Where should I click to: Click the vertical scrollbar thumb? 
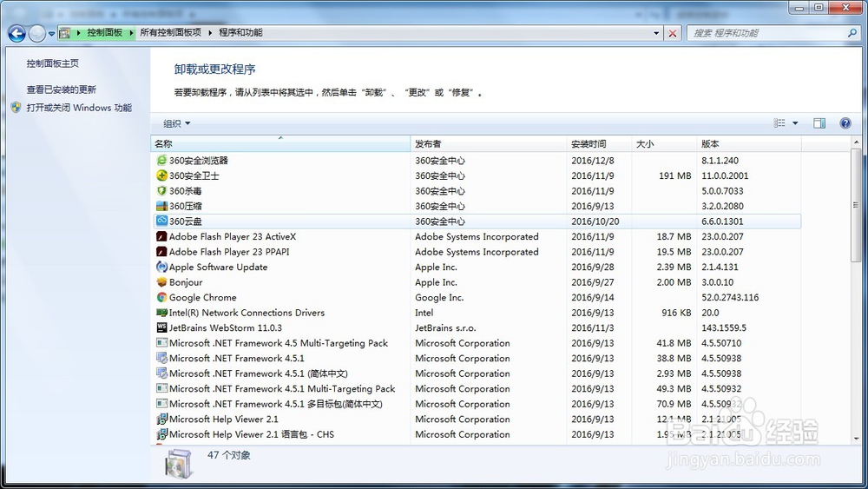pyautogui.click(x=857, y=205)
